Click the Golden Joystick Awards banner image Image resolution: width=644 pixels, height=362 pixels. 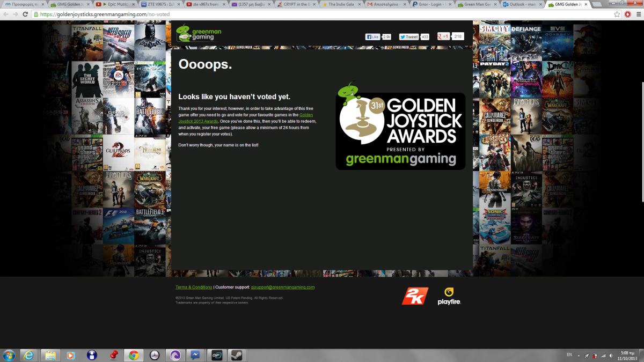click(x=400, y=125)
